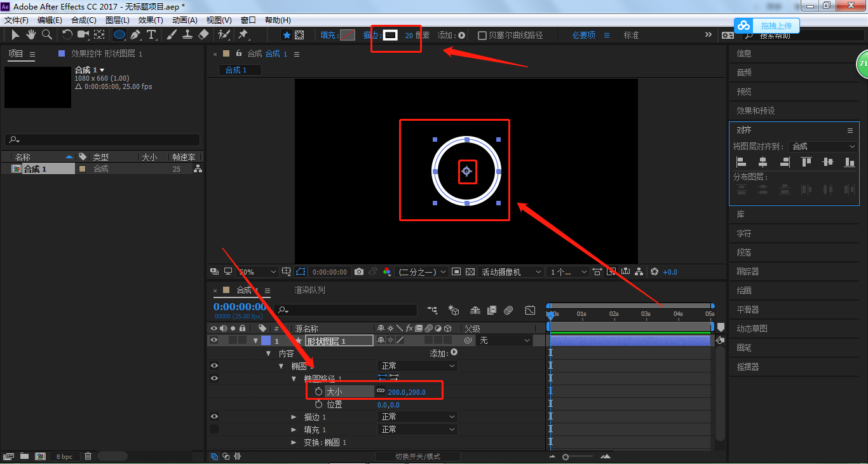868x464 pixels.
Task: Switch to the 渲染队列 tab
Action: 309,290
